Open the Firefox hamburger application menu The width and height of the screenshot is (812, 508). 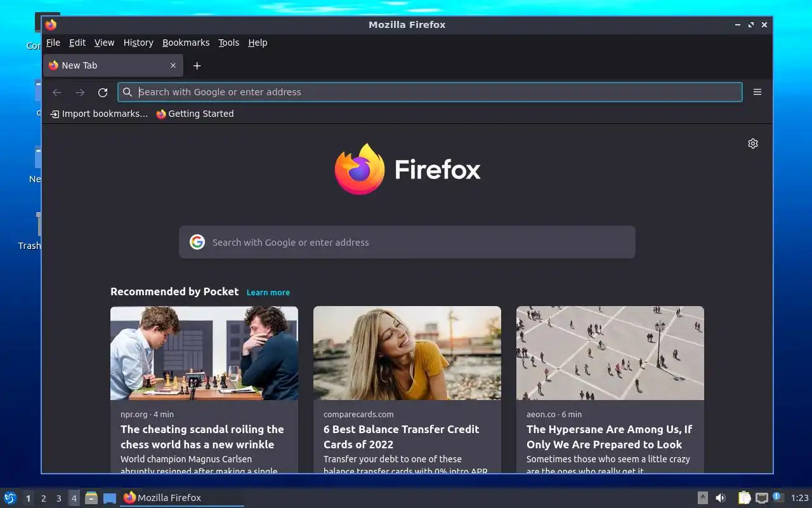[757, 92]
